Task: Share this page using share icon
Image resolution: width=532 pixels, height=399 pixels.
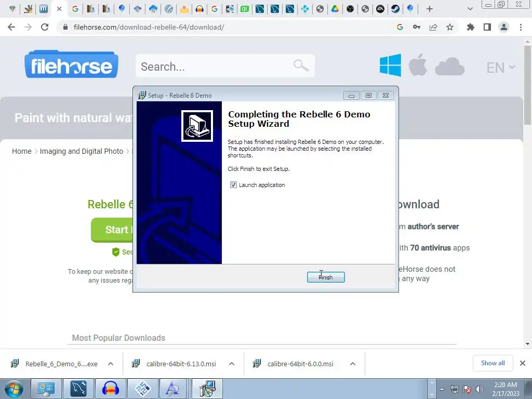Action: [x=433, y=27]
